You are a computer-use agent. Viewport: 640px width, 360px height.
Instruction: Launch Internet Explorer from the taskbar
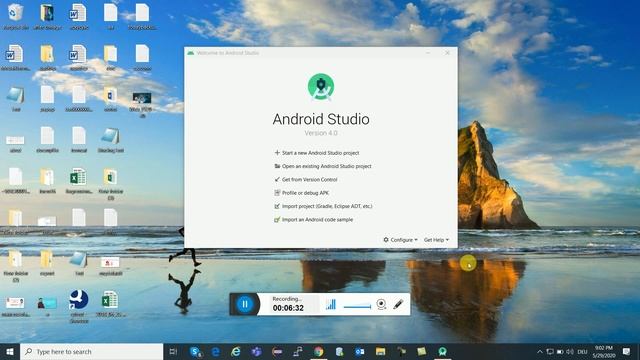236,351
